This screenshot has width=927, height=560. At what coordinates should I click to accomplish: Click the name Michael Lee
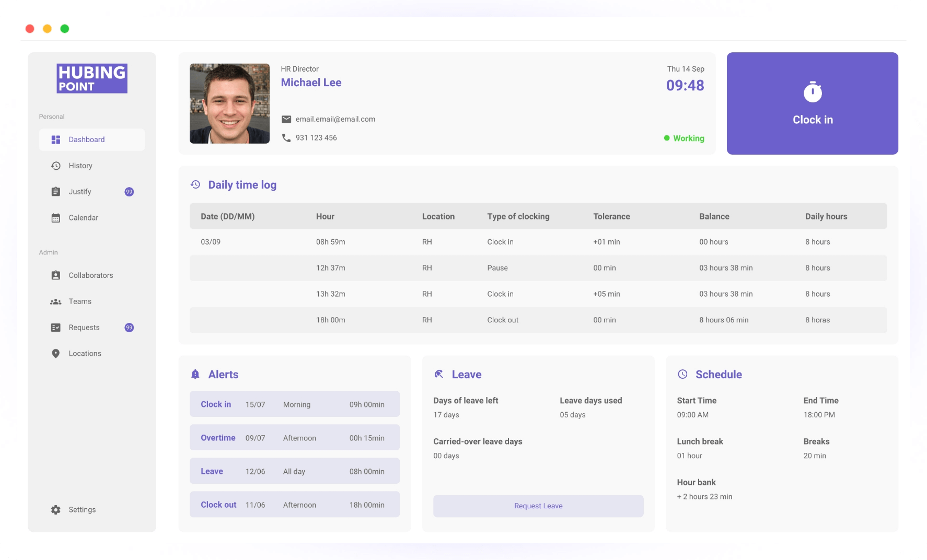click(x=311, y=83)
